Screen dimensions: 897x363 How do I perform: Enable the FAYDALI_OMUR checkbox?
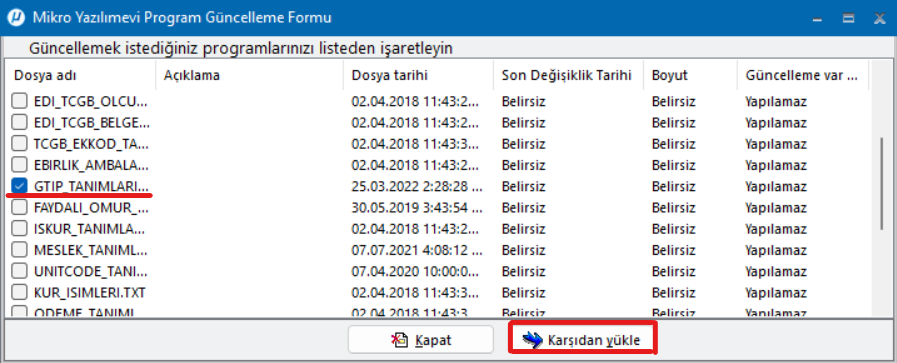click(x=19, y=208)
